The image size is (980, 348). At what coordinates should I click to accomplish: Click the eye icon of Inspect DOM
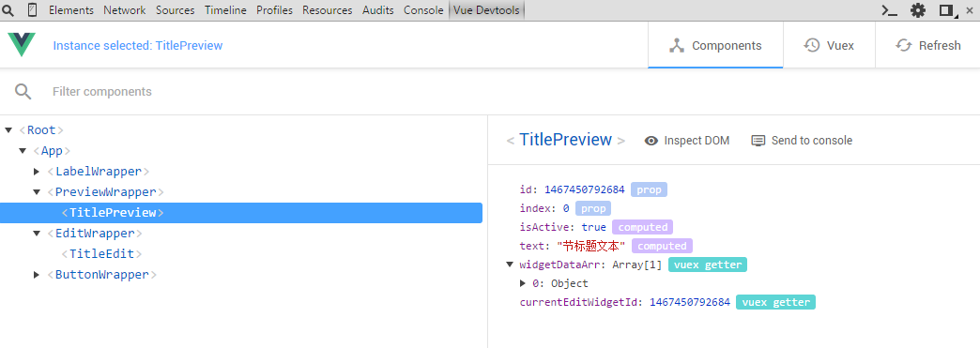[651, 141]
